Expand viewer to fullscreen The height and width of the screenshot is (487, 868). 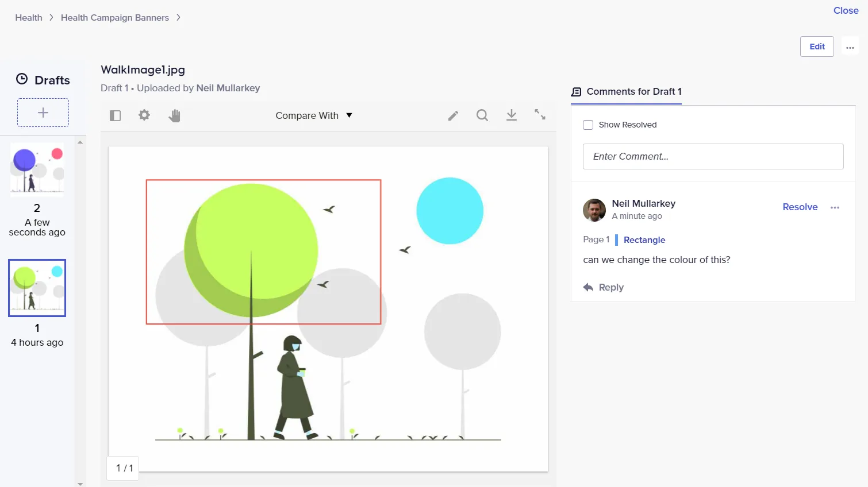tap(540, 114)
